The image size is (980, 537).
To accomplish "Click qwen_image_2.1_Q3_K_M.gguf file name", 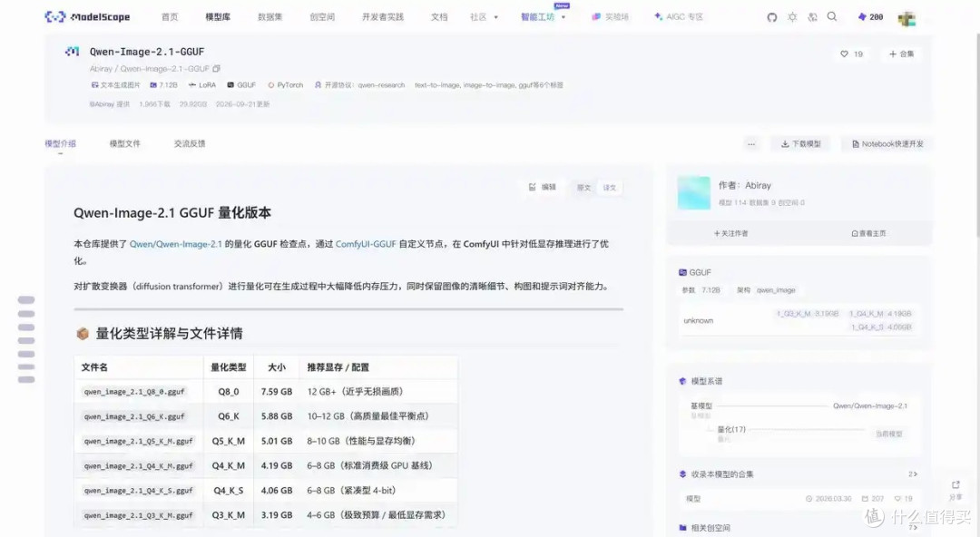I will click(139, 516).
